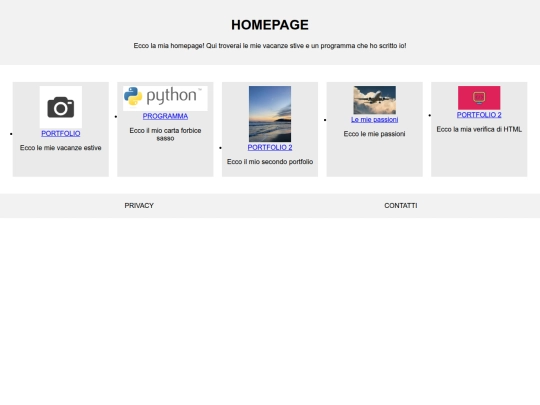This screenshot has width=540, height=405.
Task: Click the text 'Ecco il mio secondo portfolio'
Action: 270,162
